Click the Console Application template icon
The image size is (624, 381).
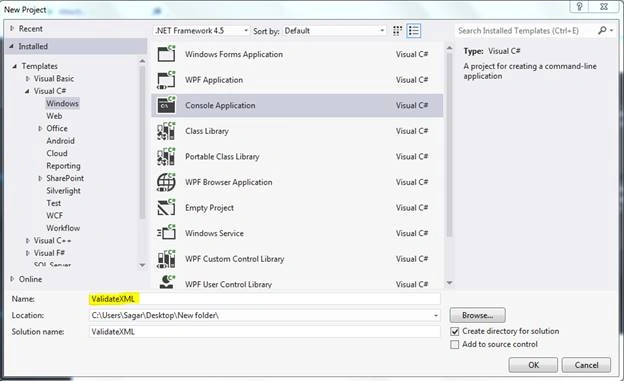click(x=166, y=105)
